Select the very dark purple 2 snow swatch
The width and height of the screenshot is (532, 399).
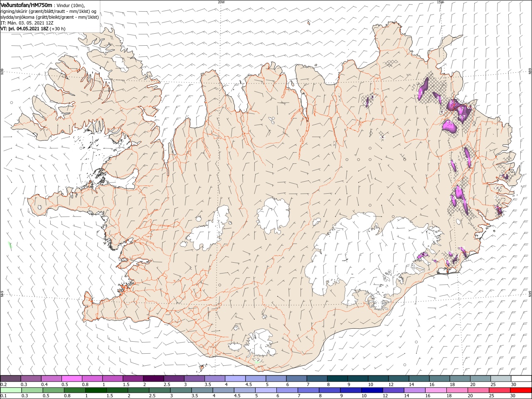click(153, 379)
